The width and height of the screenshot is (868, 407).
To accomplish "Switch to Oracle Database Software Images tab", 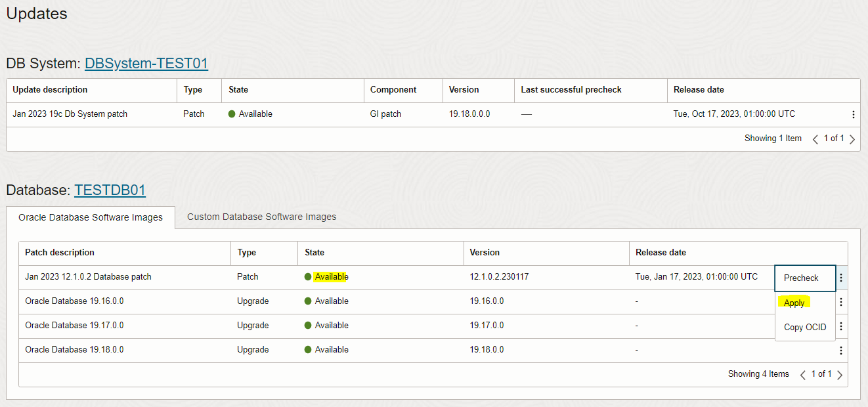I will pos(91,217).
